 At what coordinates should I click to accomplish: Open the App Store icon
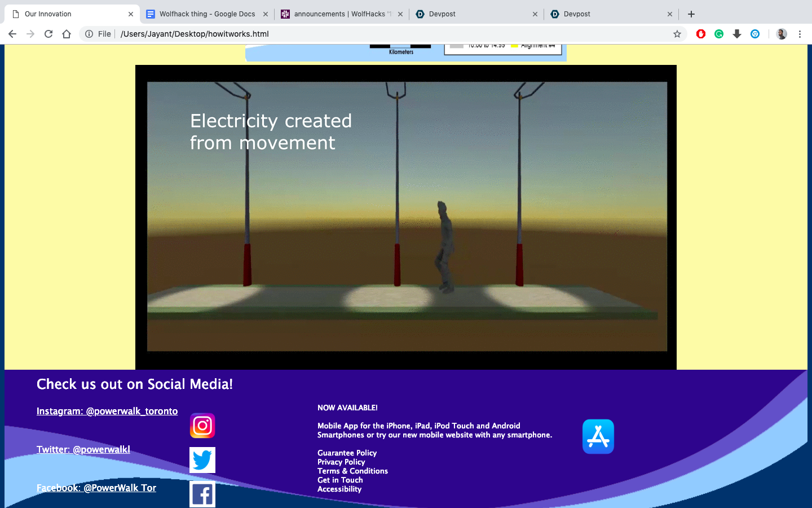click(598, 436)
